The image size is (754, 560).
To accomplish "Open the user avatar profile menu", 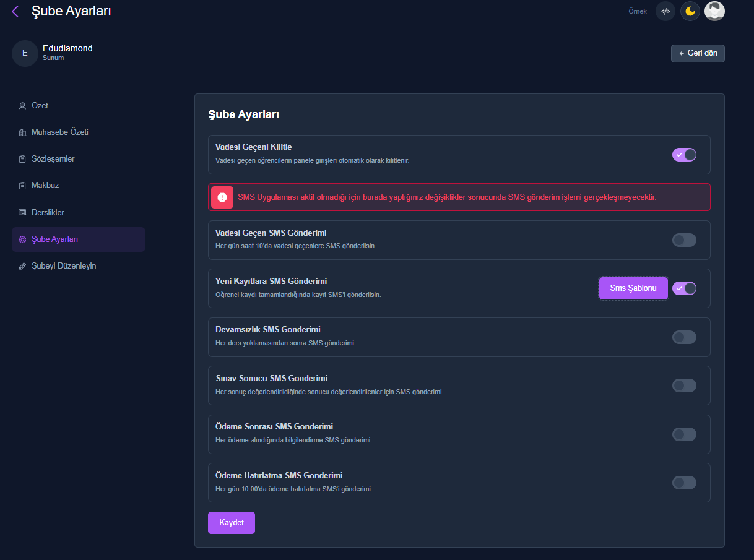I will click(714, 11).
